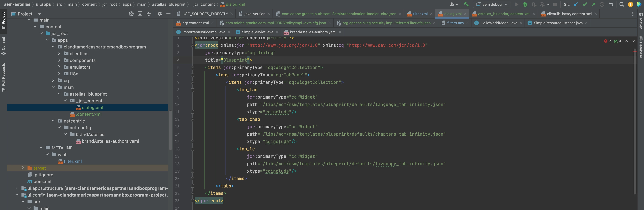Image resolution: width=644 pixels, height=210 pixels.
Task: Select the filter.xml file in the vault folder
Action: 72,161
